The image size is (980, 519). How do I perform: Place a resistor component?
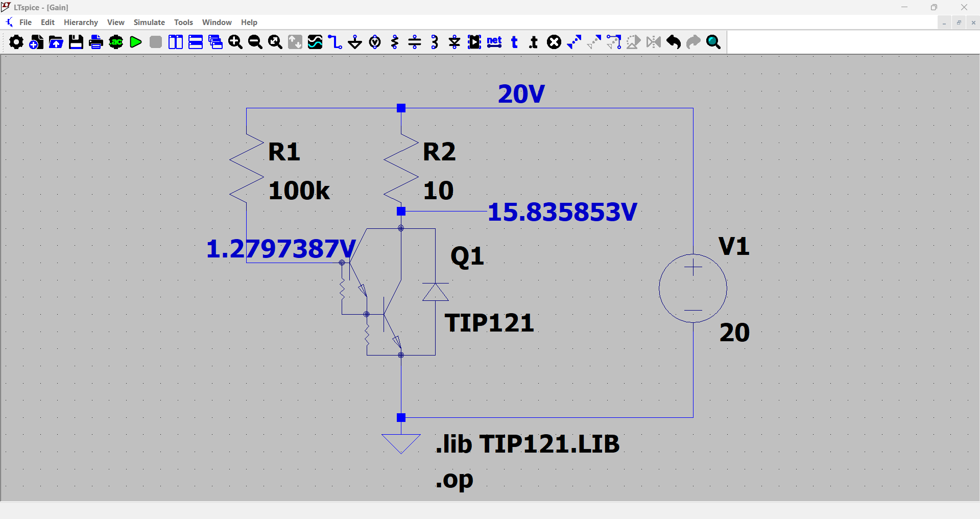395,42
